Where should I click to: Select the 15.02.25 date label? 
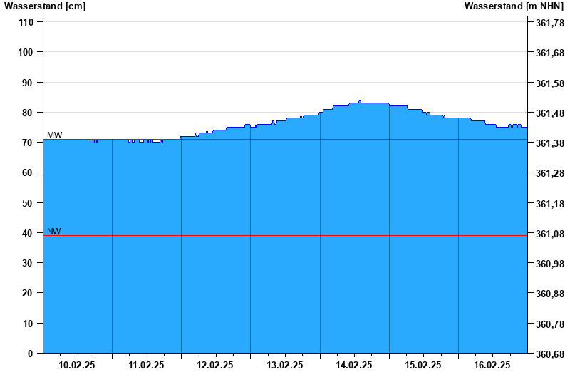pos(423,366)
